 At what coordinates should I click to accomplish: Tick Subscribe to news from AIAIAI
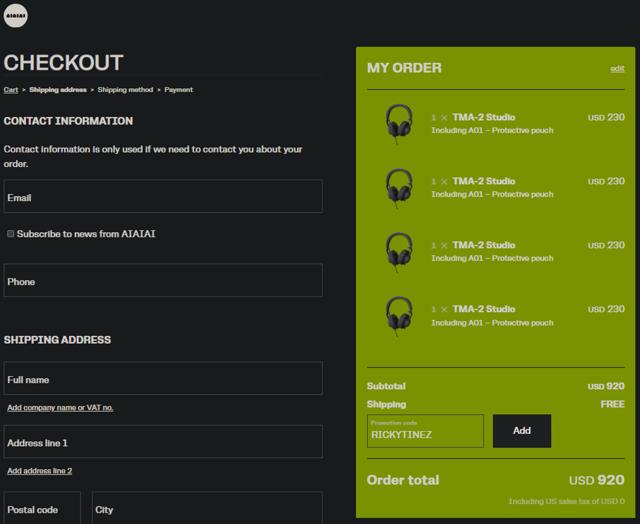click(11, 233)
